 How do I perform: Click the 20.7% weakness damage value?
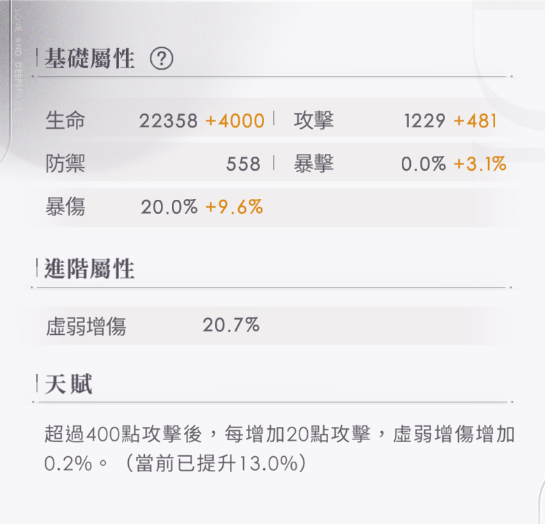pos(231,325)
